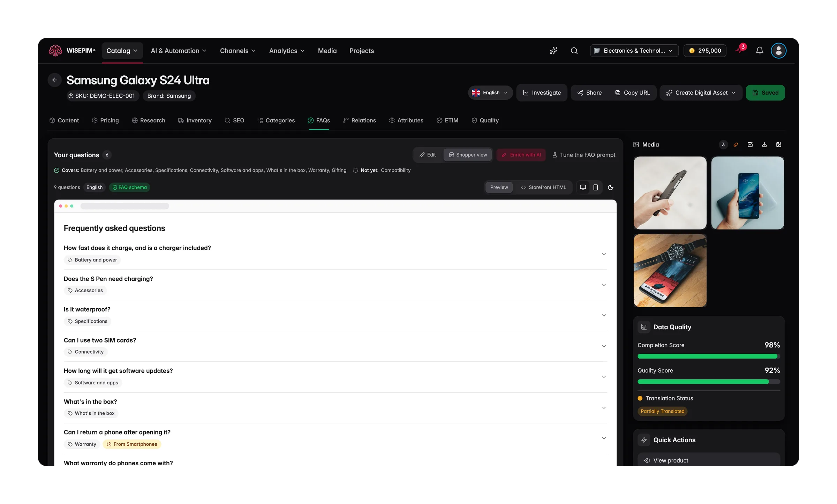
Task: Click the Accessories tag
Action: click(x=85, y=291)
